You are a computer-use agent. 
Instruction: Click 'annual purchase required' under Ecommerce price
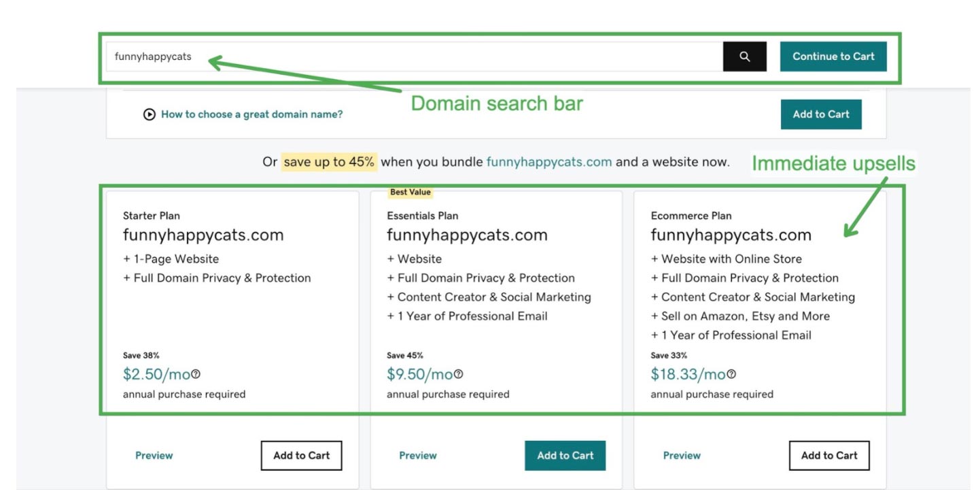click(x=712, y=395)
